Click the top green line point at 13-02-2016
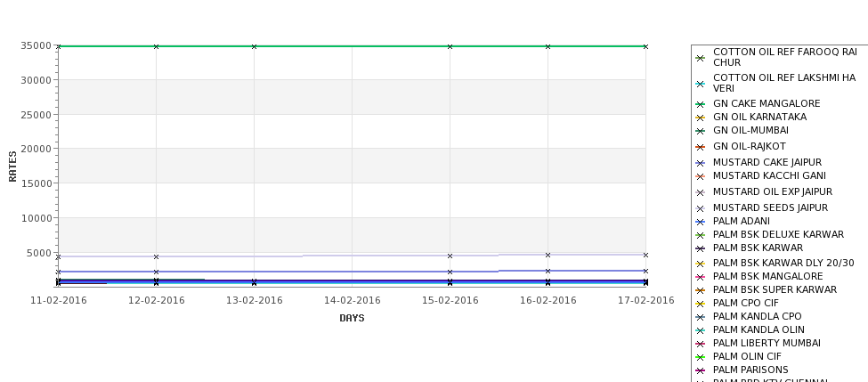Viewport: 868px width, 382px height. (254, 46)
